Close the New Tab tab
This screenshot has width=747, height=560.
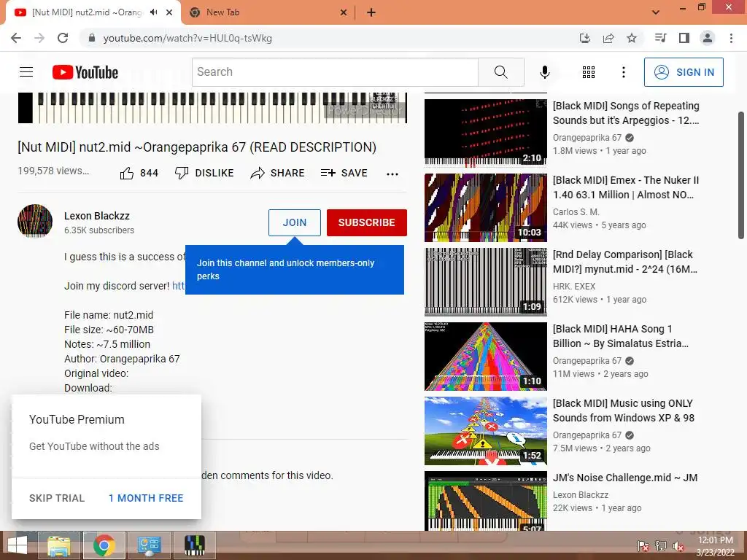tap(344, 12)
